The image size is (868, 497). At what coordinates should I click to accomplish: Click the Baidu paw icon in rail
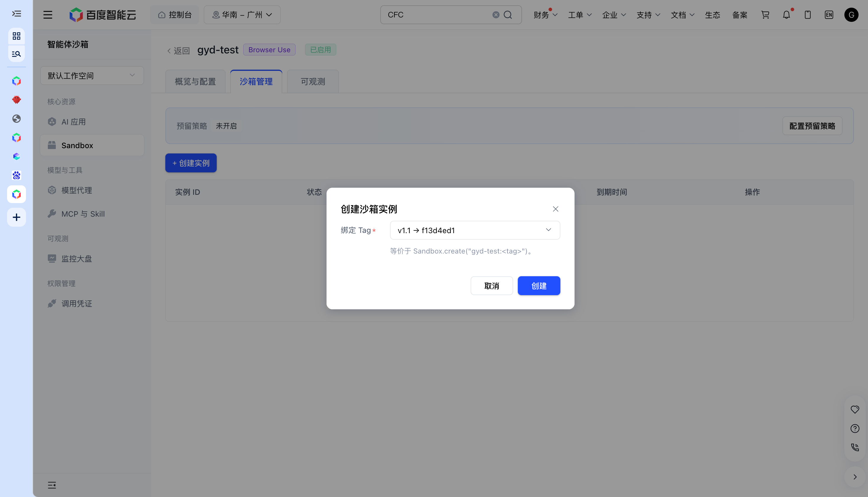tap(17, 175)
